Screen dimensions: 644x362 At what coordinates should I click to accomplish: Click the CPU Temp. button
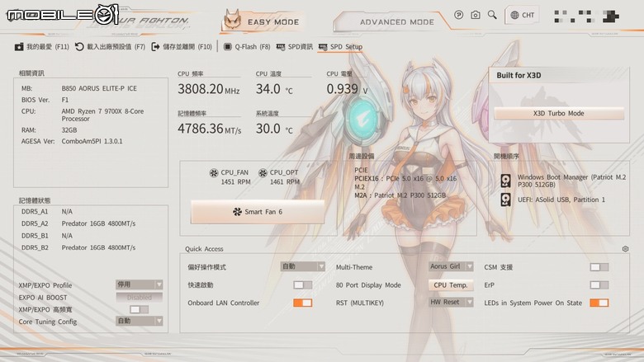pos(451,285)
